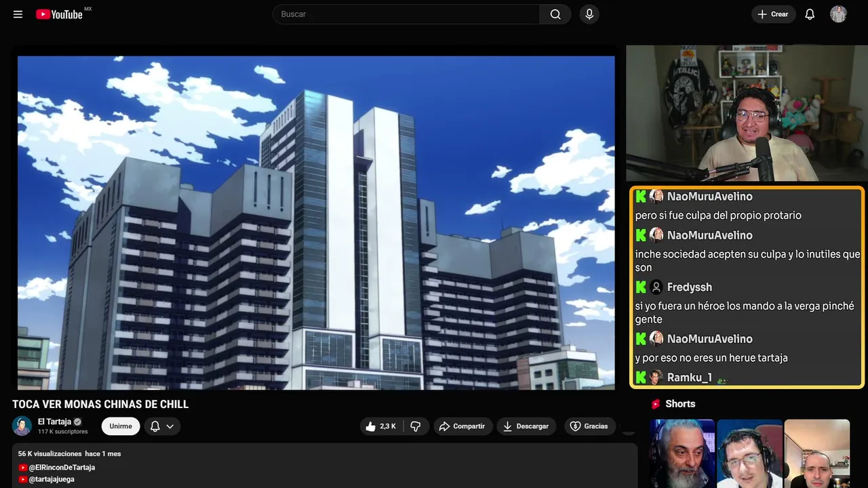Open the notifications bell in the header
The height and width of the screenshot is (488, 868).
[810, 14]
